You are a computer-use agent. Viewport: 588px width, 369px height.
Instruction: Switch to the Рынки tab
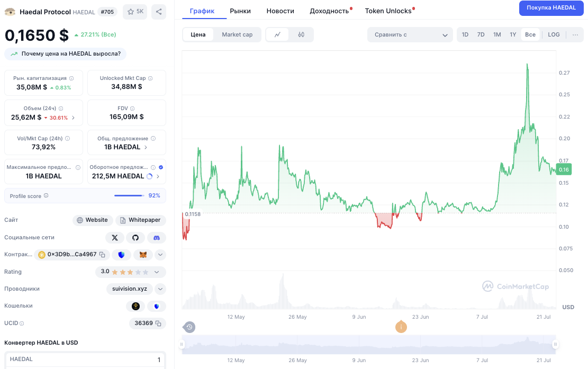240,11
